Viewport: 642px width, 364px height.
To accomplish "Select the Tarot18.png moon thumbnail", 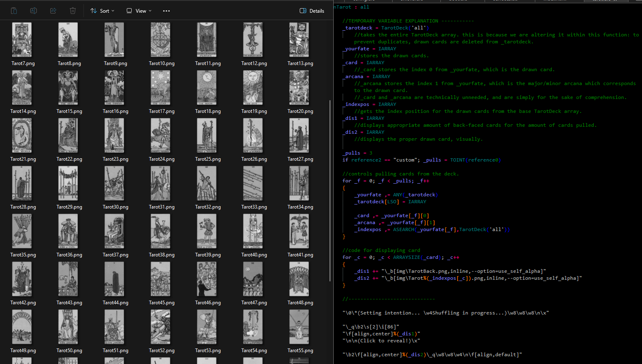I will tap(207, 88).
